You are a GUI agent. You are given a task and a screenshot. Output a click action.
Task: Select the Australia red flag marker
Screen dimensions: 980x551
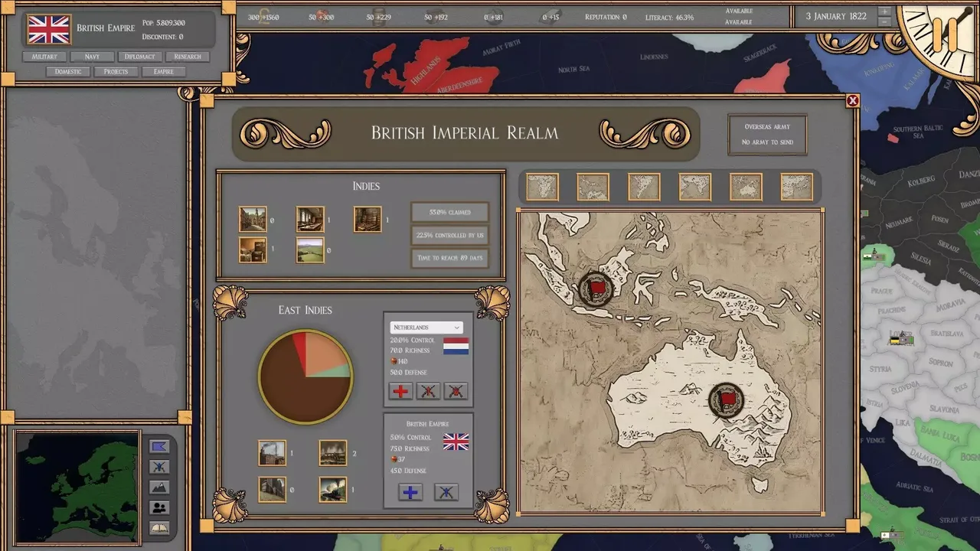(726, 400)
